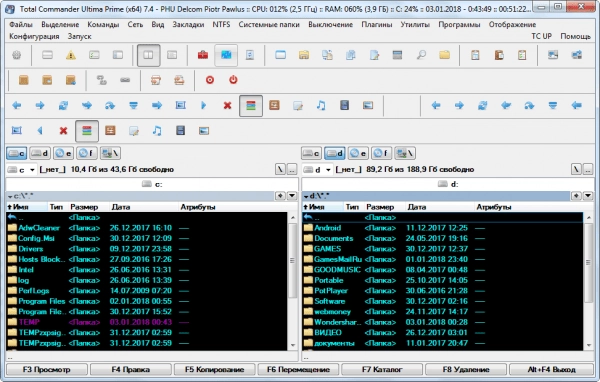Viewport: 600px width, 382px height.
Task: Click the music note icon in the bottom toolbar row
Action: tap(157, 131)
